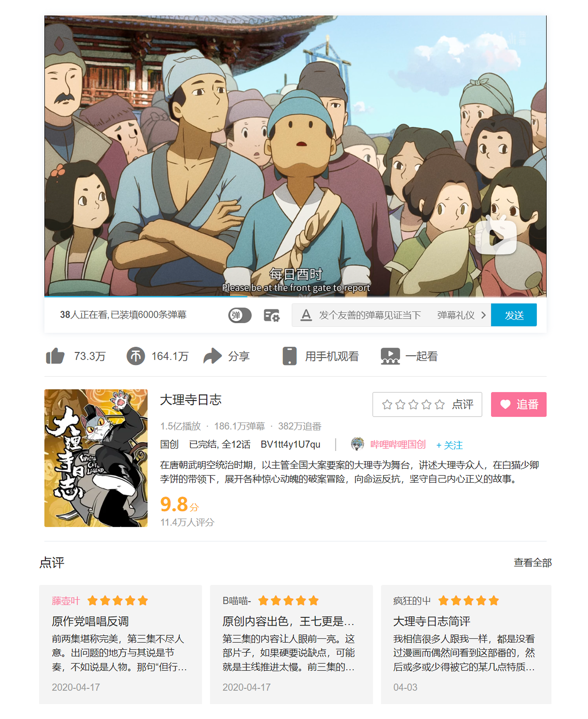The width and height of the screenshot is (588, 719).
Task: Follow series with 追番 button
Action: (x=519, y=404)
